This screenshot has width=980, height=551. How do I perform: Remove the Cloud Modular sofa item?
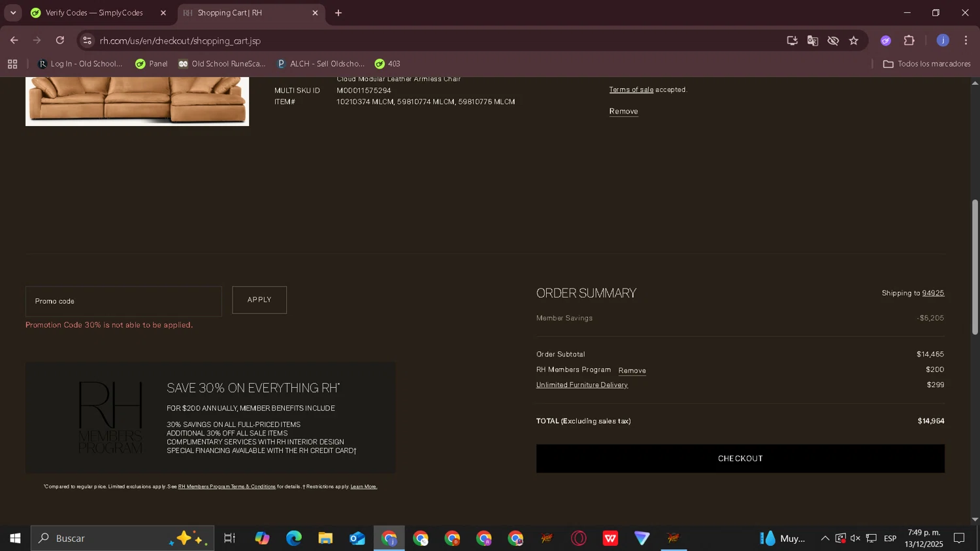623,112
